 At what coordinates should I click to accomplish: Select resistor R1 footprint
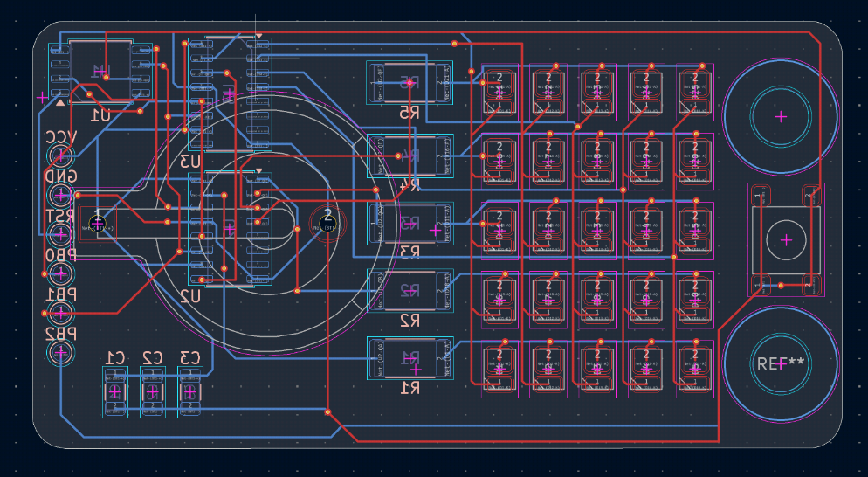410,358
